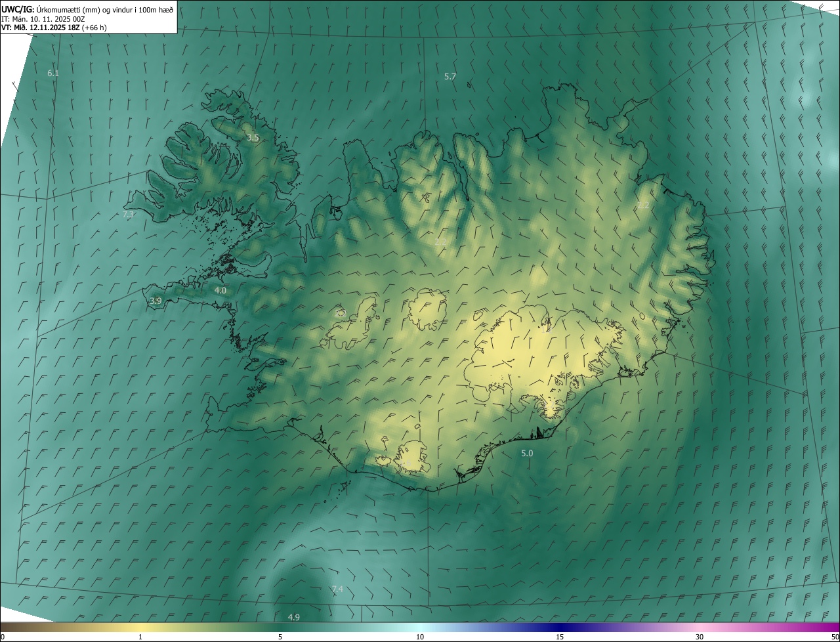840x642 pixels.
Task: Click the 4.0 value label on the map
Action: pos(220,290)
